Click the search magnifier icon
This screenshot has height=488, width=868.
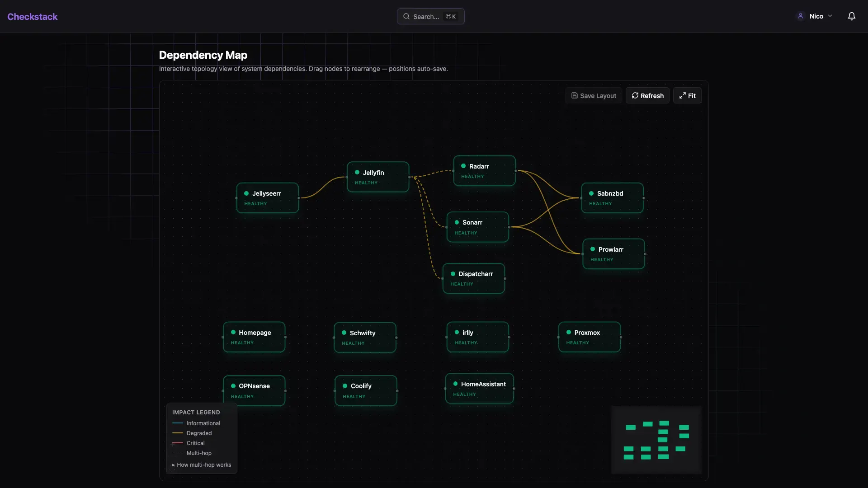click(x=406, y=16)
